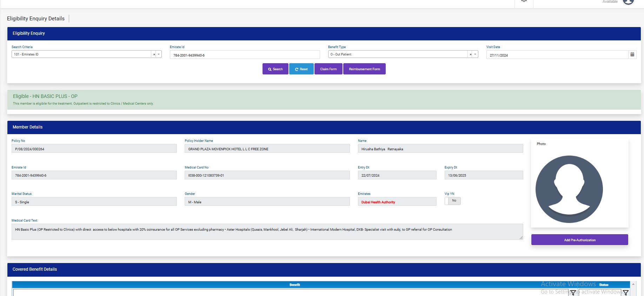644x296 pixels.
Task: Clear the Search Criteria selection with x
Action: click(154, 54)
